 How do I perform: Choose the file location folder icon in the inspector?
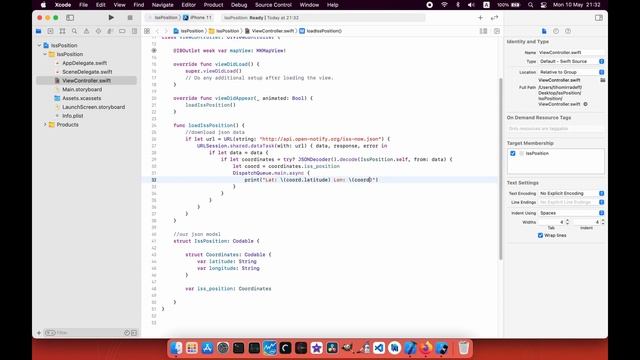tap(602, 80)
